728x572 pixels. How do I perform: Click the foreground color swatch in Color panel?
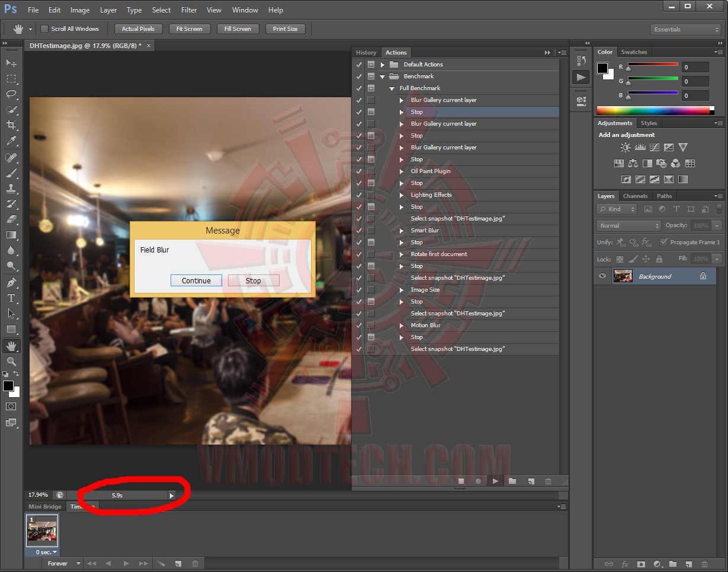[602, 68]
